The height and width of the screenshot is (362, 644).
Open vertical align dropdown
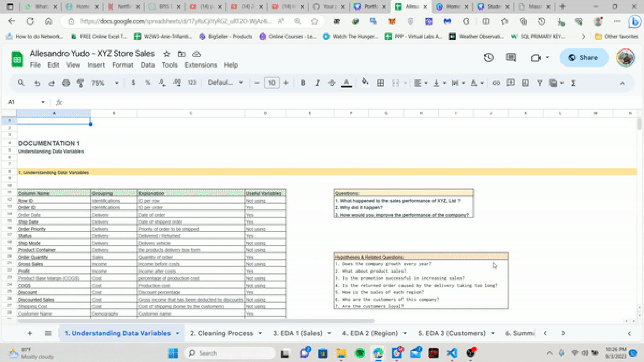(x=439, y=83)
